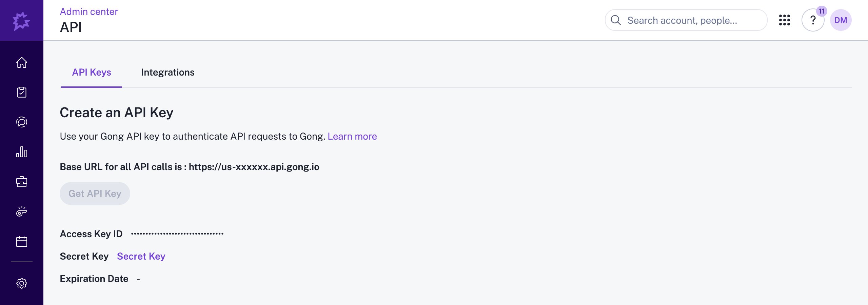
Task: Open the clipboard checklist sidebar icon
Action: [x=22, y=92]
